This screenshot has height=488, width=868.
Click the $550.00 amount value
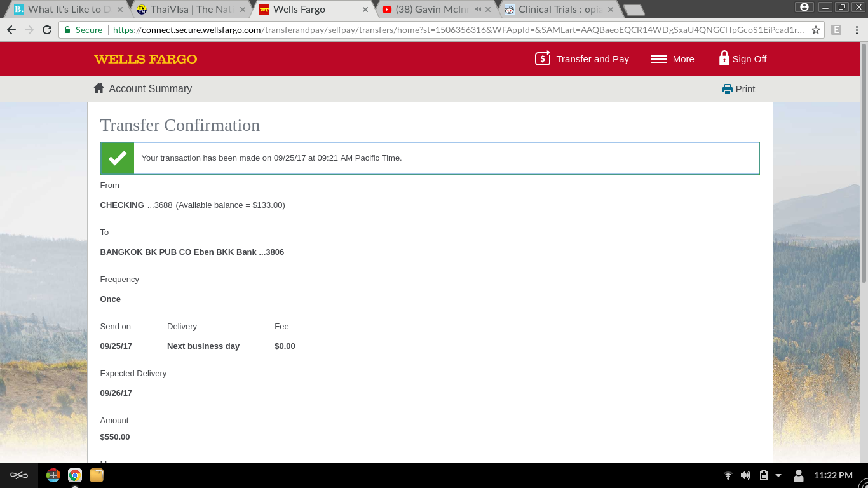pos(115,437)
